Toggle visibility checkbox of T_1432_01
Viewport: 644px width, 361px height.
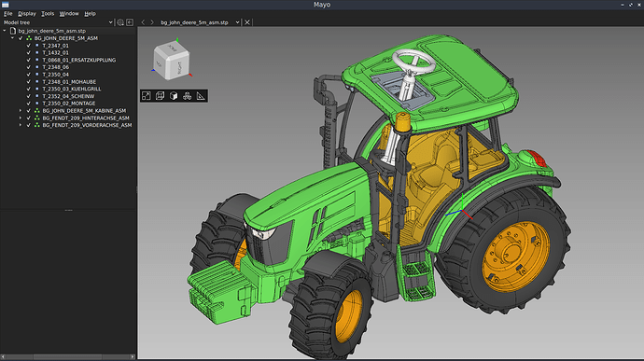tap(29, 52)
